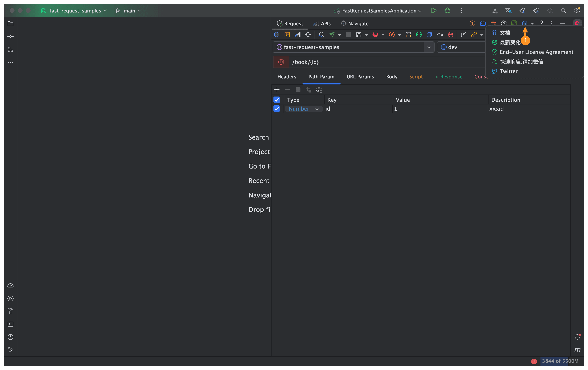Screen dimensions: 588x370
Task: Click the yellow link chain icon
Action: click(474, 35)
